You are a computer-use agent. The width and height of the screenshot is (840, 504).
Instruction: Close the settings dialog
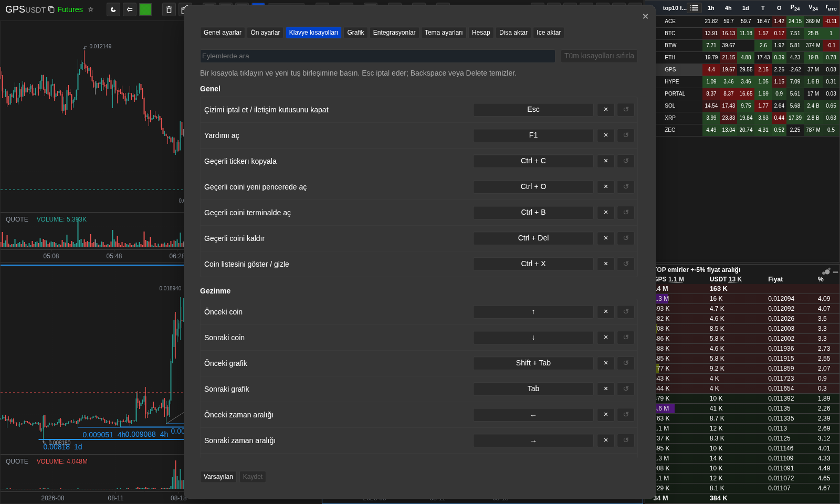point(645,16)
